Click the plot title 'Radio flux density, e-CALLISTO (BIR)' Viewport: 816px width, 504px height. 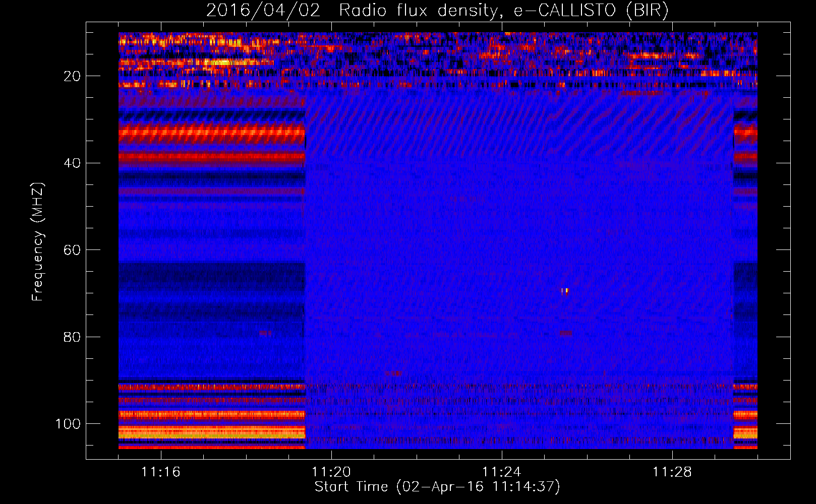tap(503, 11)
